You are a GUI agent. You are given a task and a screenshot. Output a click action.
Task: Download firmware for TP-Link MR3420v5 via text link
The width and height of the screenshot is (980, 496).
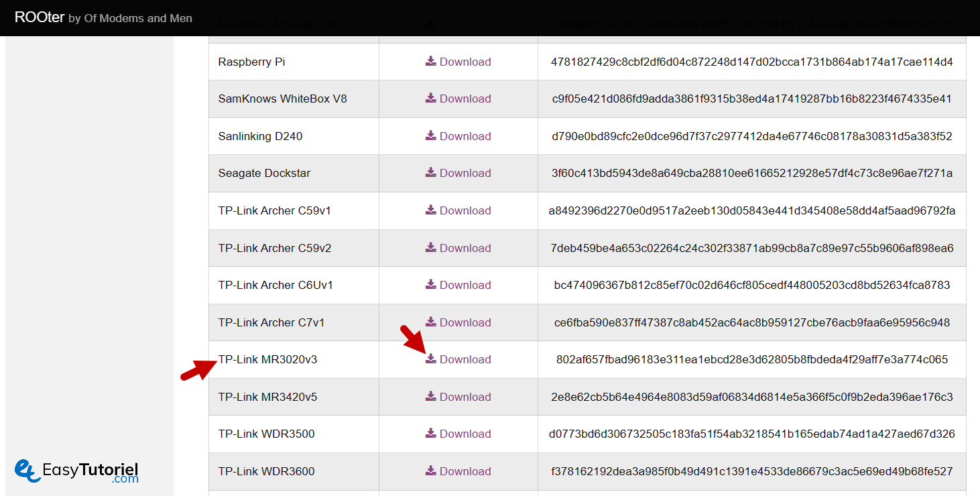(x=465, y=397)
